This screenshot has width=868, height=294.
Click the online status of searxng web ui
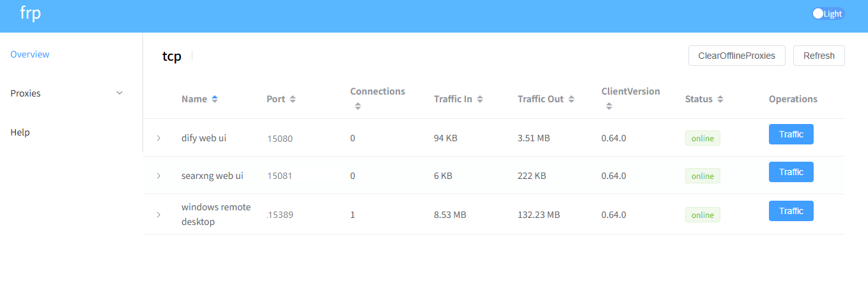coord(702,176)
